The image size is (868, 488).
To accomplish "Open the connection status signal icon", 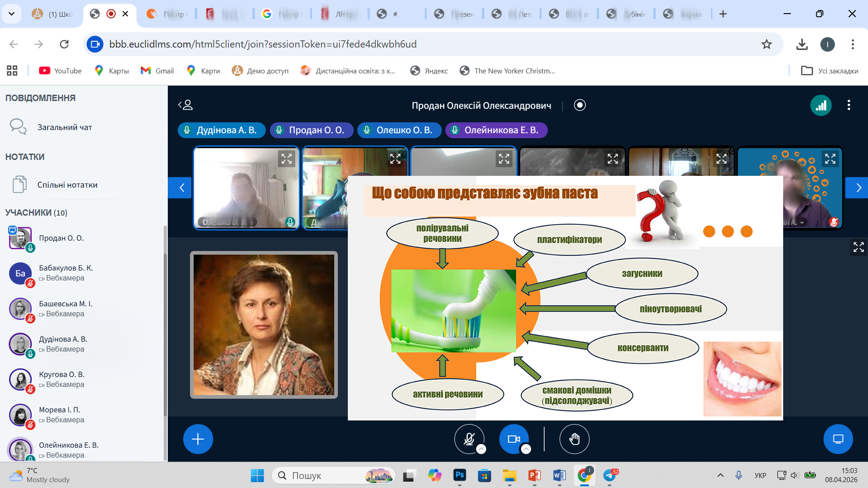I will [820, 106].
